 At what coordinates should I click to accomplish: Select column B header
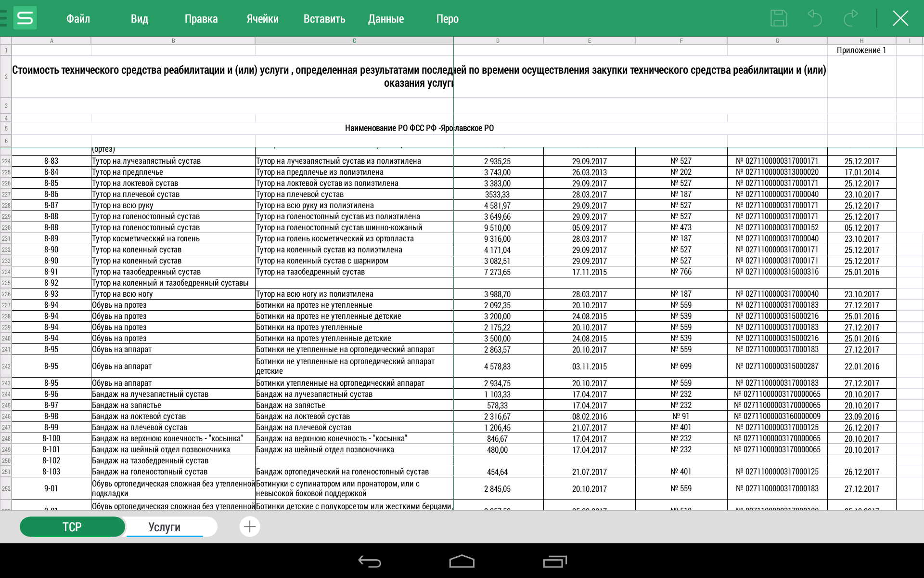pyautogui.click(x=173, y=41)
